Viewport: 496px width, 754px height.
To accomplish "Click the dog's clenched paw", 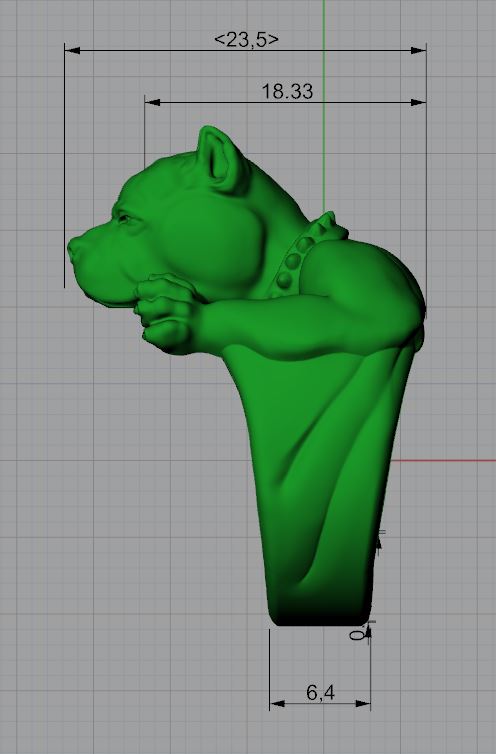I will [166, 314].
